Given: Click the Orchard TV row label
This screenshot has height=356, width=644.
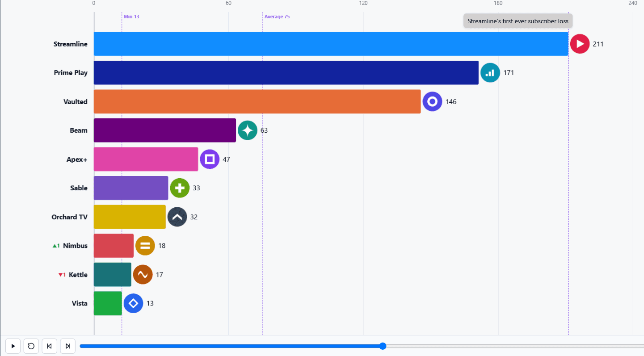Looking at the screenshot, I should pos(70,217).
